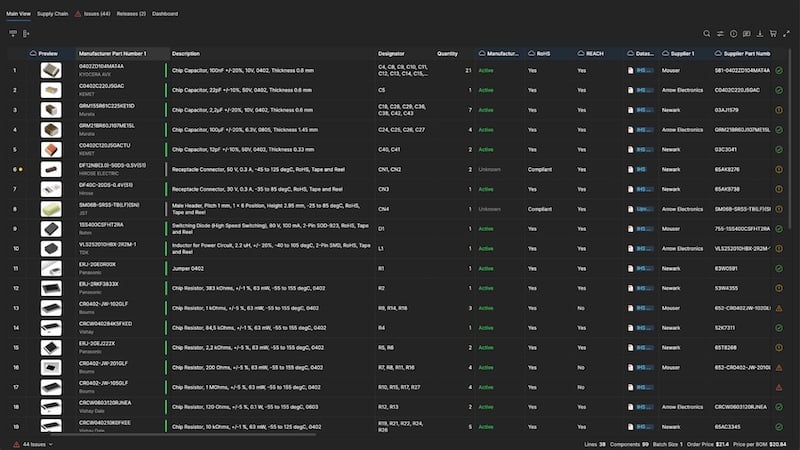Open the IHS datasheet link on row 17
800x450 pixels.
tap(645, 387)
